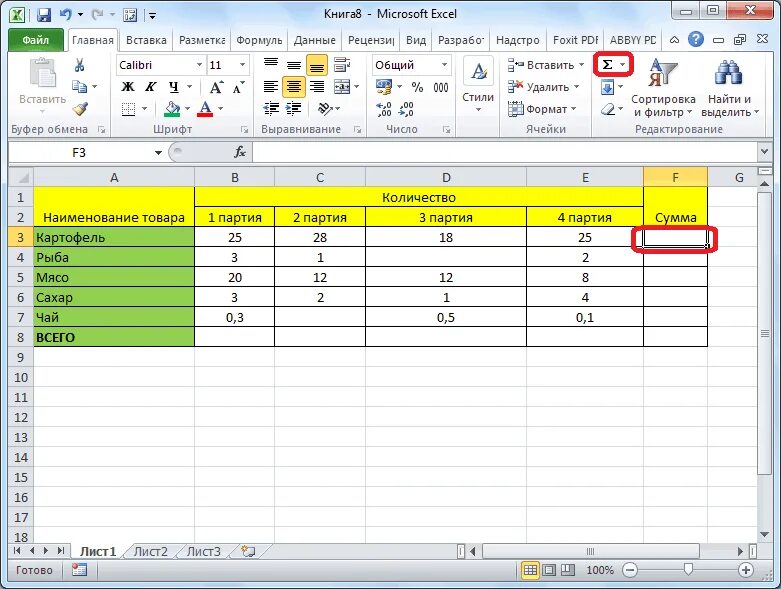Click the Fill down arrow icon
Image resolution: width=781 pixels, height=589 pixels.
607,88
